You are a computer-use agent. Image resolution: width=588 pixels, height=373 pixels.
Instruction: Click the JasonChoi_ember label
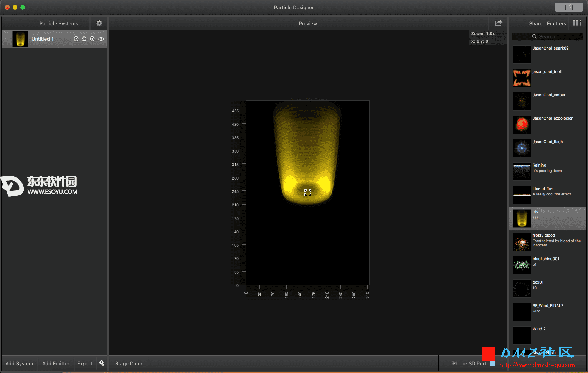[549, 95]
